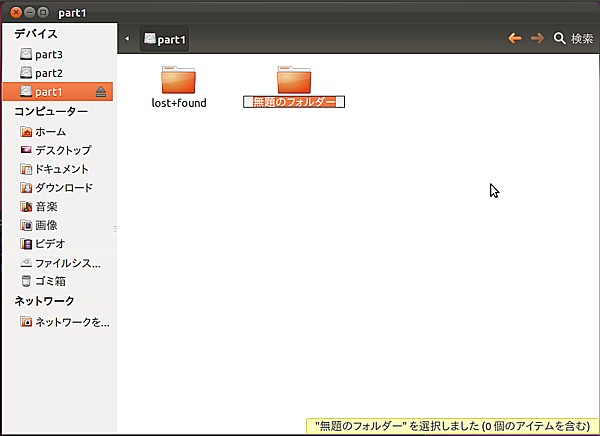Click the ゴミ箱 trash can icon
Screen dimensions: 600x436
(x=26, y=281)
